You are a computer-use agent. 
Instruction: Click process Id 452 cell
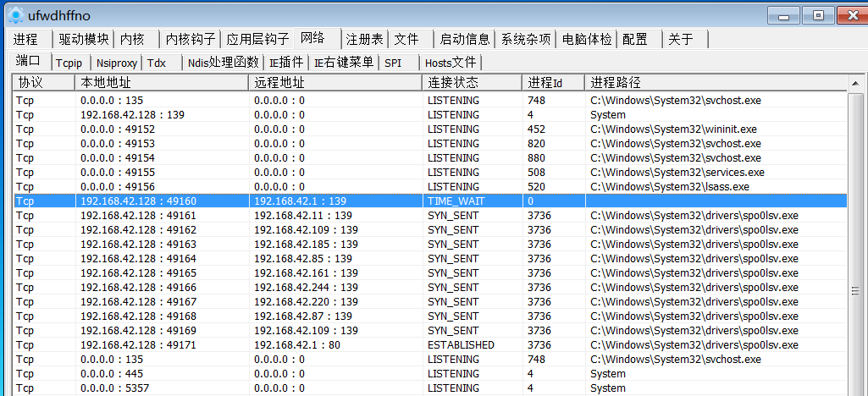click(x=536, y=129)
